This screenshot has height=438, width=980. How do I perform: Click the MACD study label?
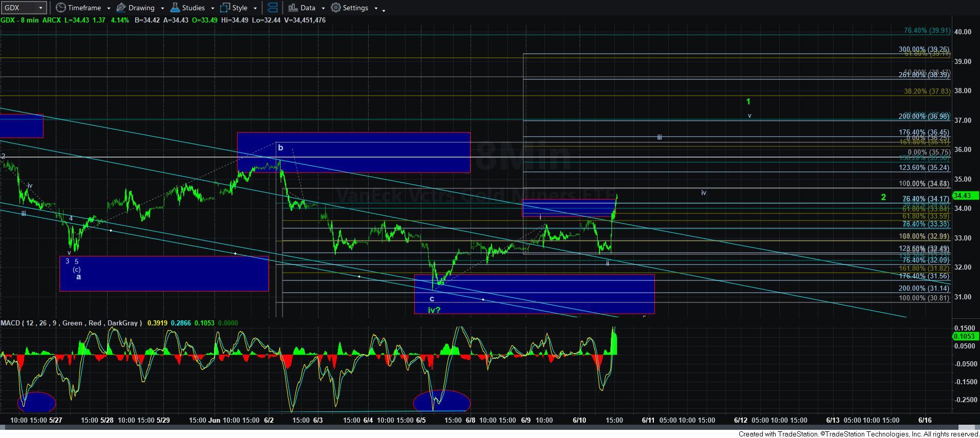click(72, 323)
